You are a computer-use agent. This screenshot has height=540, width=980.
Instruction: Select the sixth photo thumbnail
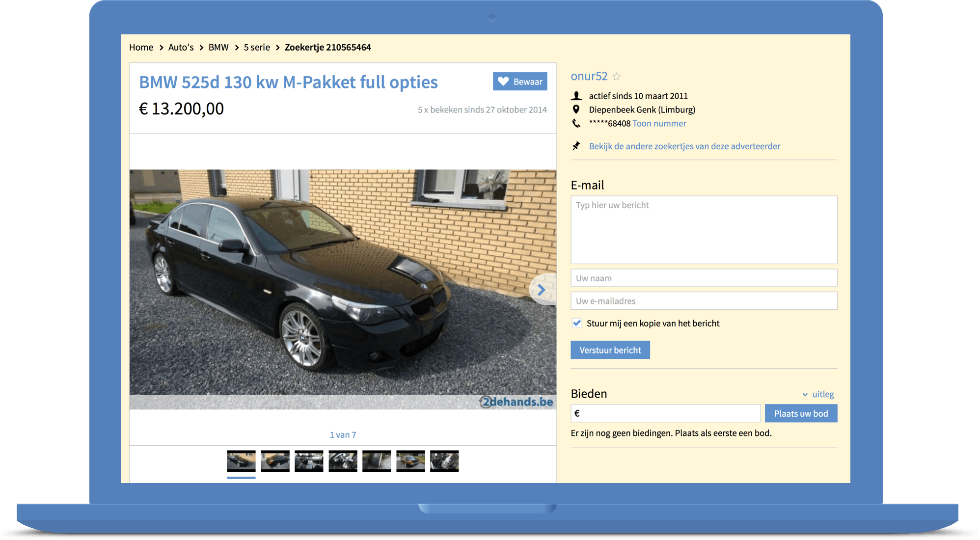[410, 461]
